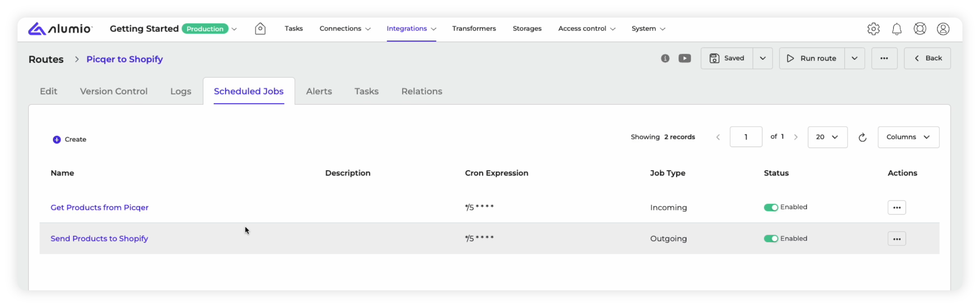This screenshot has height=308, width=980.
Task: Open the help lifebuoy icon
Action: (x=920, y=29)
